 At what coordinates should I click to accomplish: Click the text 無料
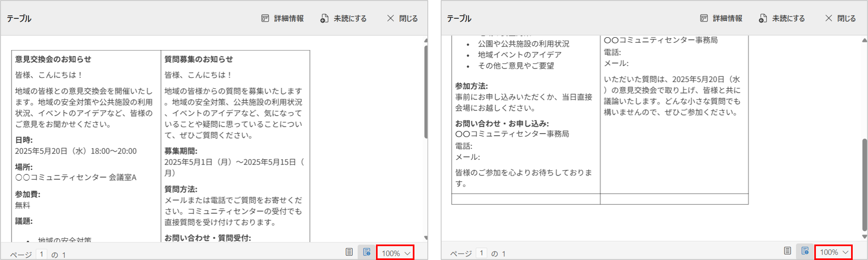pos(22,205)
